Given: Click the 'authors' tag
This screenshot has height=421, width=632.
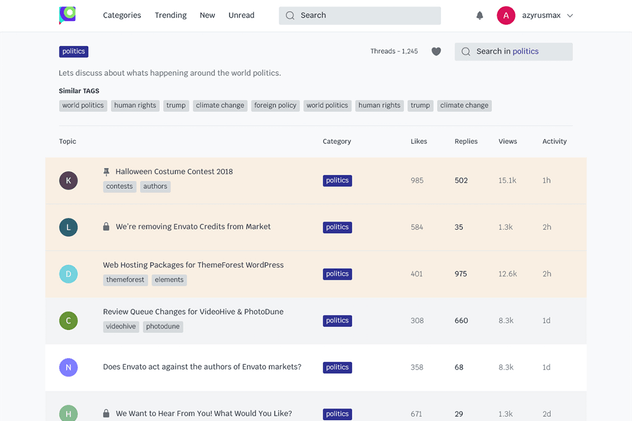Looking at the screenshot, I should [x=155, y=187].
